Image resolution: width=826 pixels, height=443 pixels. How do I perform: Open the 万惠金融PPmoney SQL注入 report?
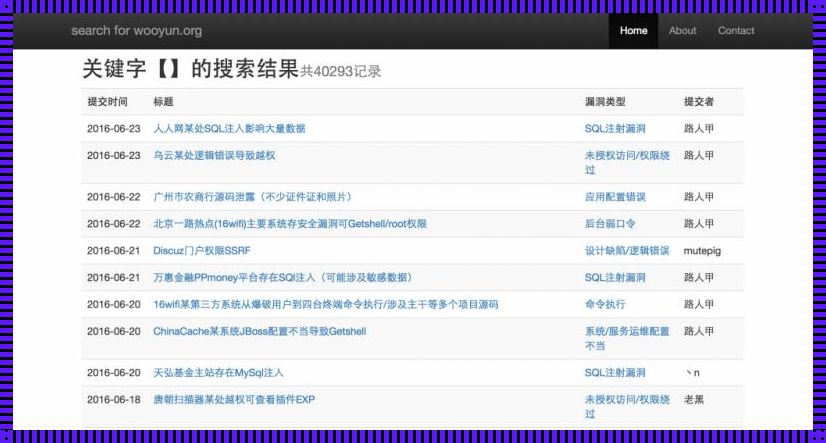click(283, 278)
